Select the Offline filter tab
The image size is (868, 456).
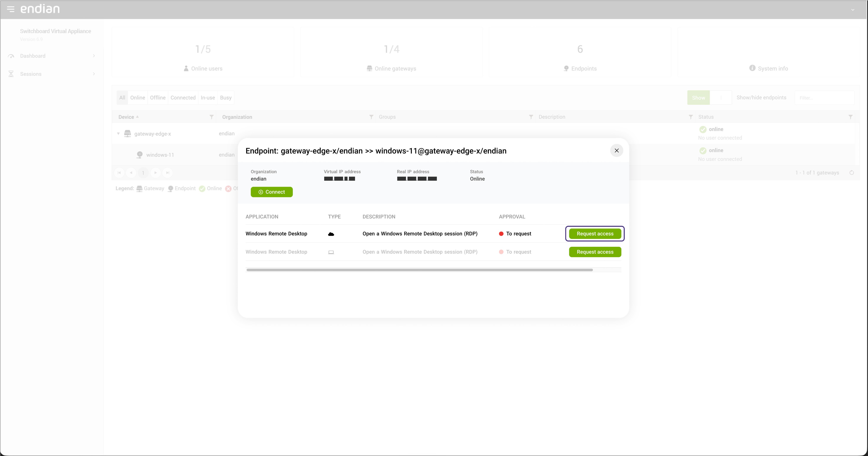[x=158, y=98]
